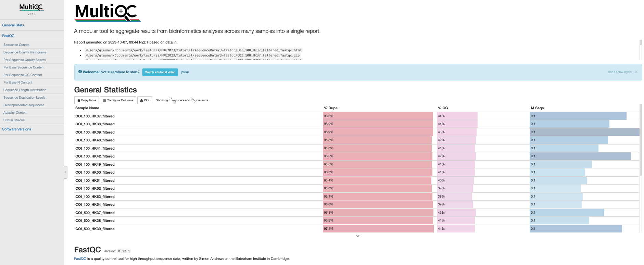Copy the General Statistics table
This screenshot has height=265, width=644.
point(87,100)
